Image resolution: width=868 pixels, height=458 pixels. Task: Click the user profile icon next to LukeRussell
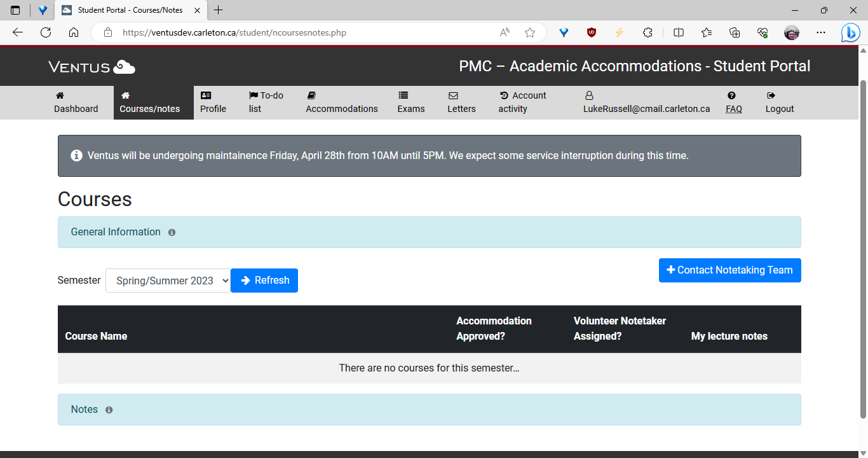point(589,94)
